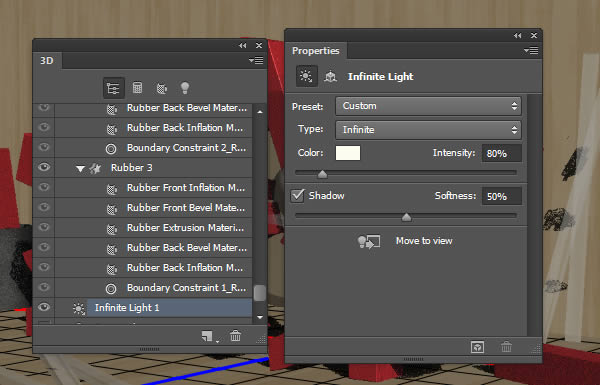This screenshot has height=385, width=600.
Task: Add new object to scene icon
Action: (x=207, y=336)
